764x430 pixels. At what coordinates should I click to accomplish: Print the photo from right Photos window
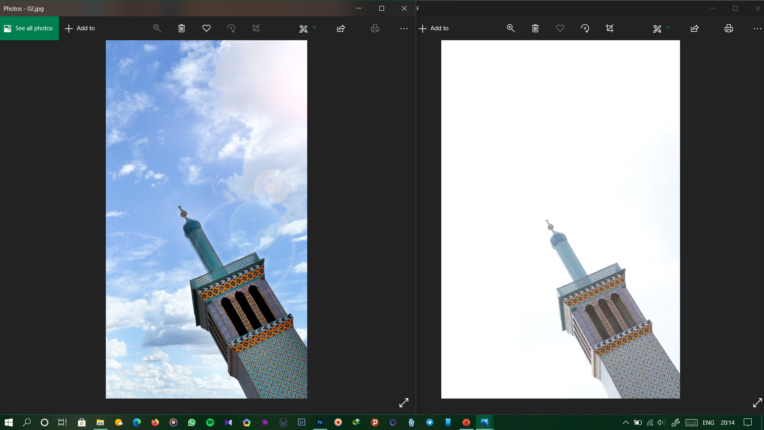(728, 28)
